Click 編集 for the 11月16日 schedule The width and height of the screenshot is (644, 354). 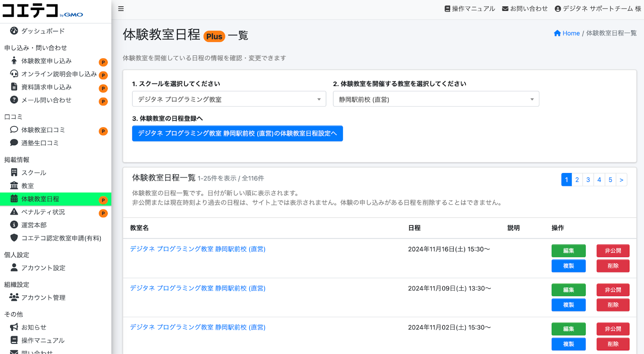(x=568, y=251)
